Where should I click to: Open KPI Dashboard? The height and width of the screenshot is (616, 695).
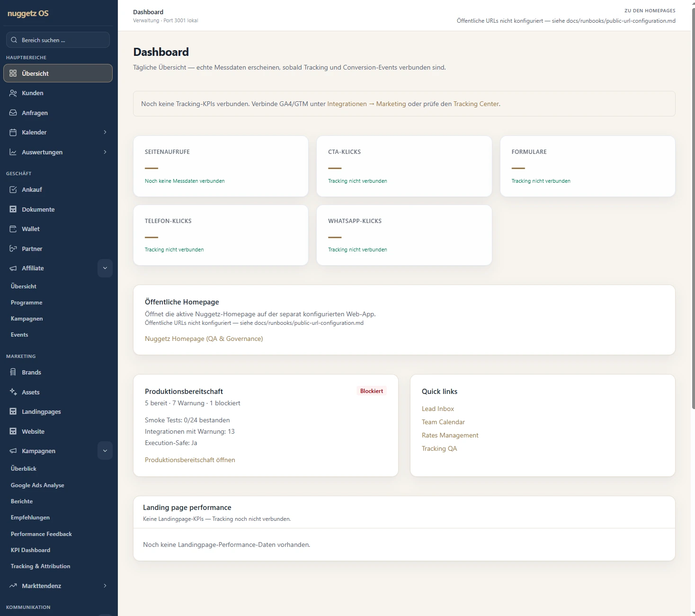pos(30,550)
